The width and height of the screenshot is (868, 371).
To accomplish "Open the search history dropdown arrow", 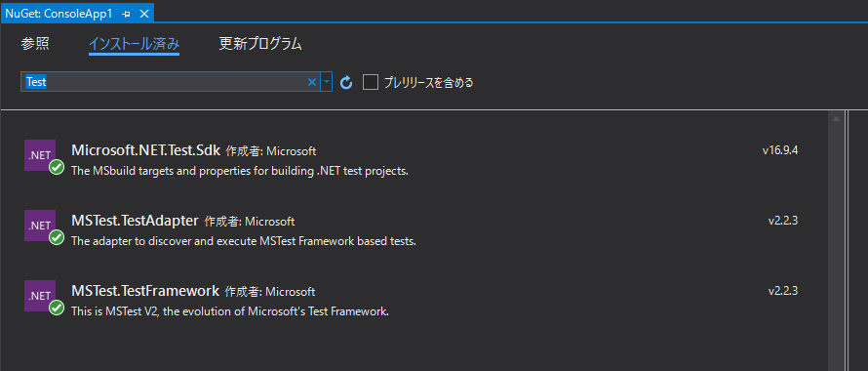I will [326, 82].
